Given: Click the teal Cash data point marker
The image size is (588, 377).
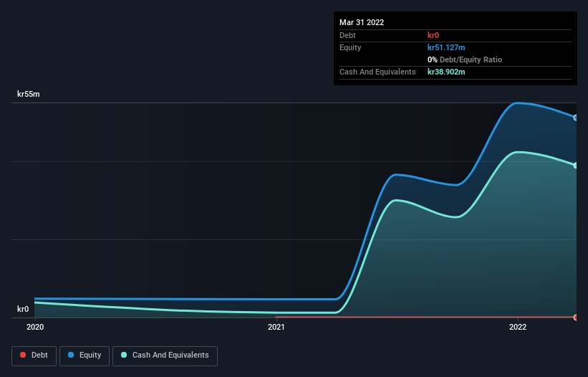Looking at the screenshot, I should coord(576,166).
